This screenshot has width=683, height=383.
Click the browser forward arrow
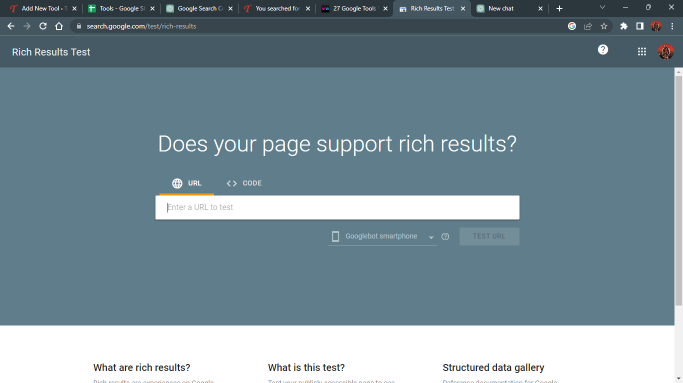[x=27, y=26]
